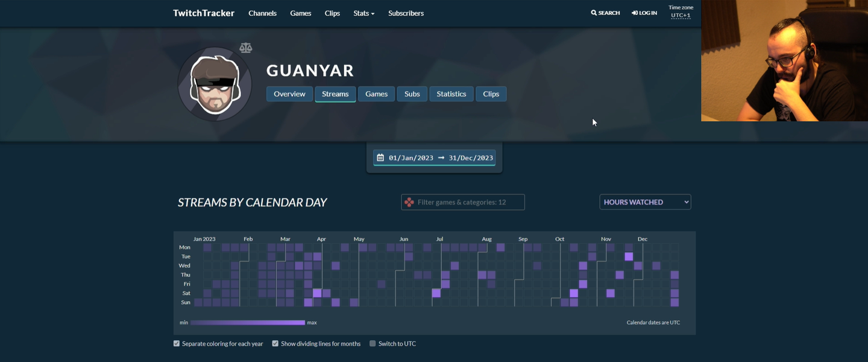Enable the Switch to UTC checkbox

pos(373,343)
